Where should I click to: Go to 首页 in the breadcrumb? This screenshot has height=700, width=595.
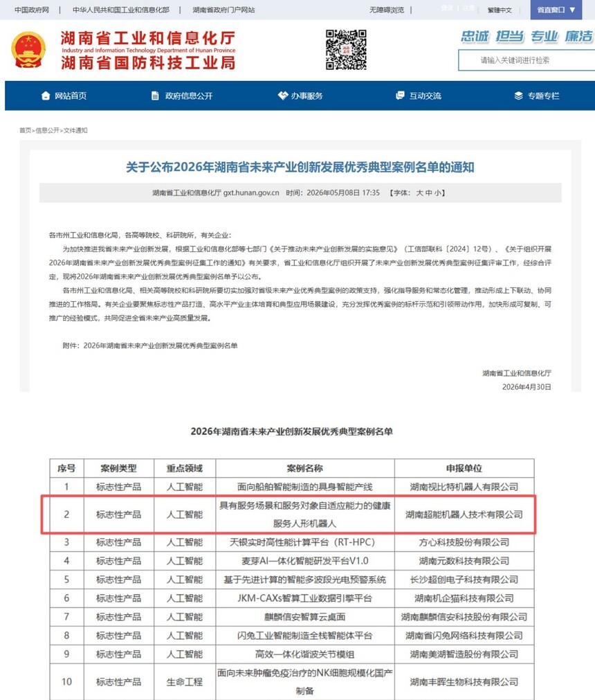click(25, 130)
